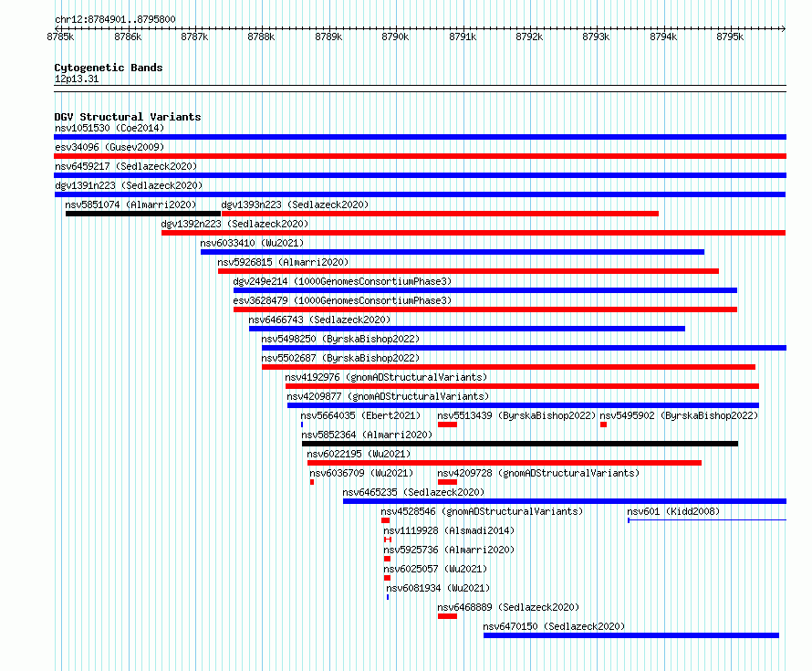Click the DGV Structural Variants track title
Screen dimensions: 812x671
128,117
